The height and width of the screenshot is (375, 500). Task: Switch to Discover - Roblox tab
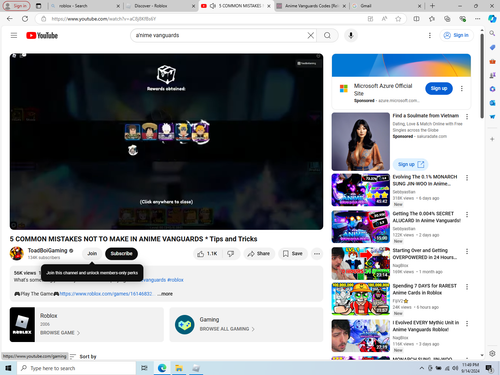[161, 6]
